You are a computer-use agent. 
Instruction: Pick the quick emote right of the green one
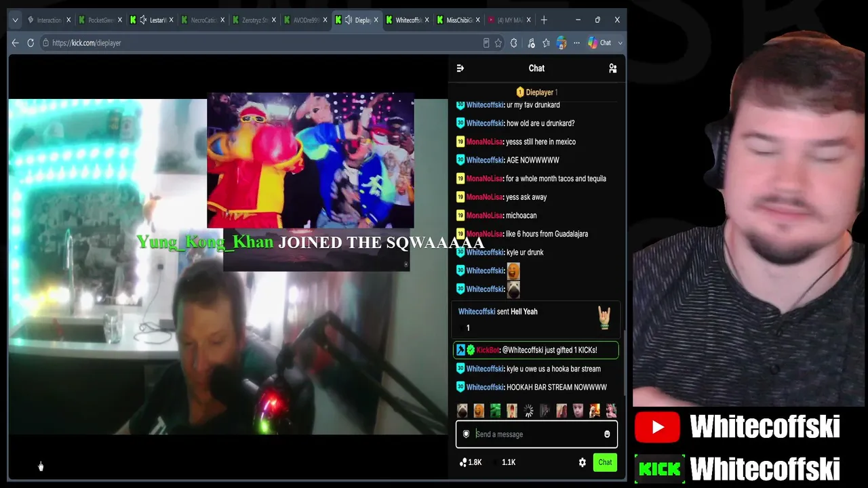[x=512, y=411]
